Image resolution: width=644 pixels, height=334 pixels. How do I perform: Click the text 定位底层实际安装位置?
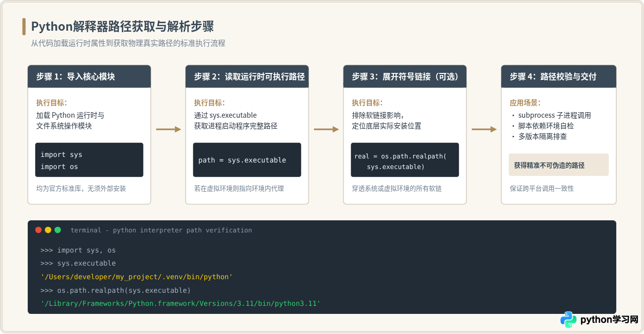(x=386, y=126)
